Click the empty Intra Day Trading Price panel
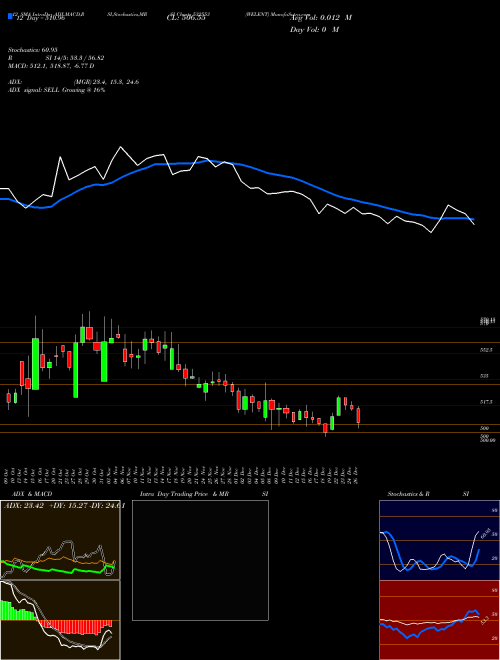Image resolution: width=500 pixels, height=660 pixels. pyautogui.click(x=200, y=560)
